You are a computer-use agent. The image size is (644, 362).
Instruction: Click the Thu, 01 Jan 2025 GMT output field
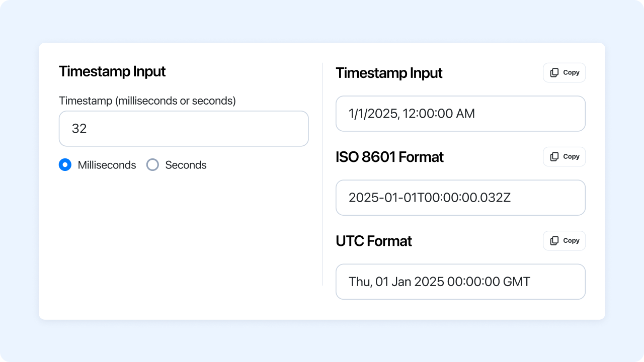coord(460,282)
